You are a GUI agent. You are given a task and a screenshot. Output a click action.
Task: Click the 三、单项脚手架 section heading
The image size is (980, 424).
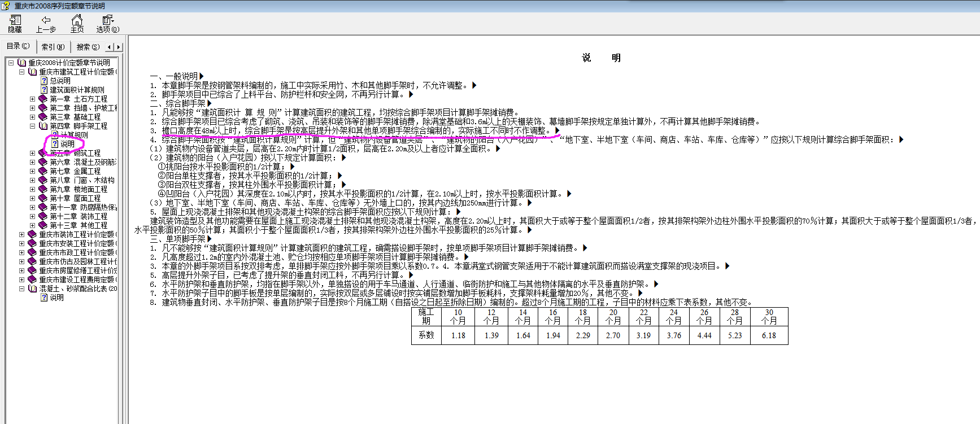pyautogui.click(x=178, y=239)
